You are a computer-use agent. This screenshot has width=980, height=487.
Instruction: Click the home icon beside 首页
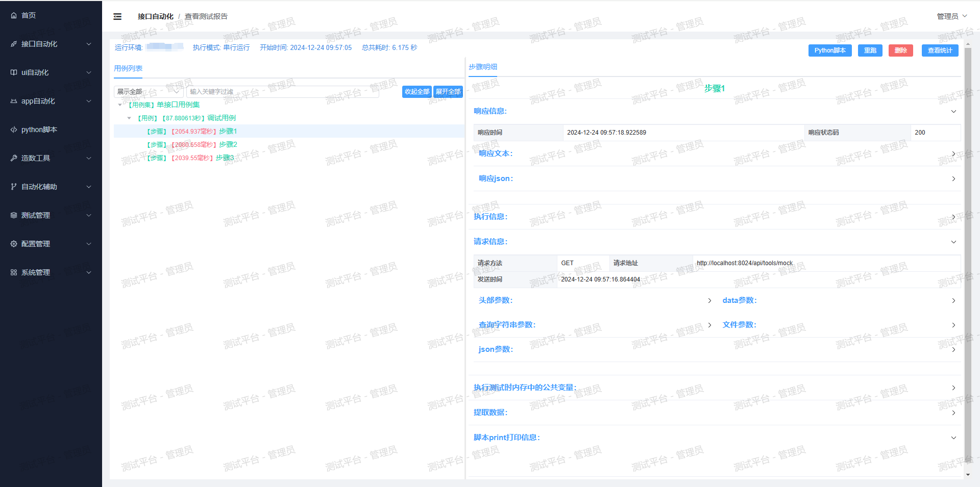(14, 15)
